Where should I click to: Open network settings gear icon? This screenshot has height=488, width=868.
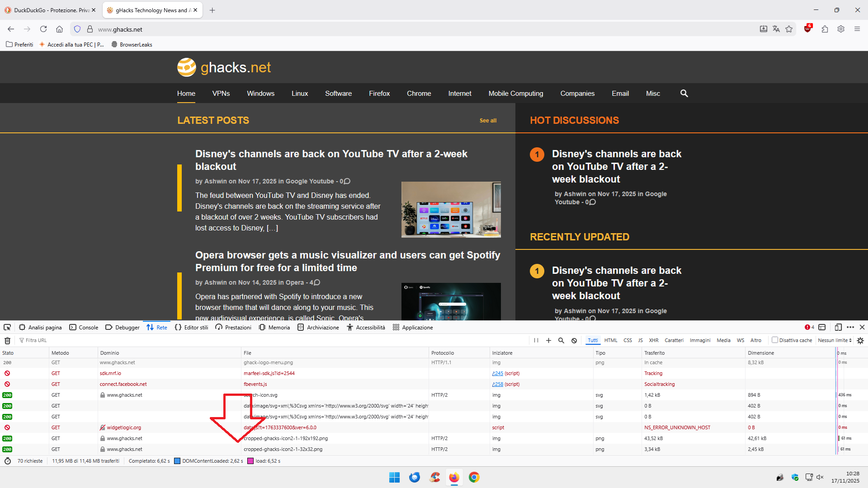(860, 340)
